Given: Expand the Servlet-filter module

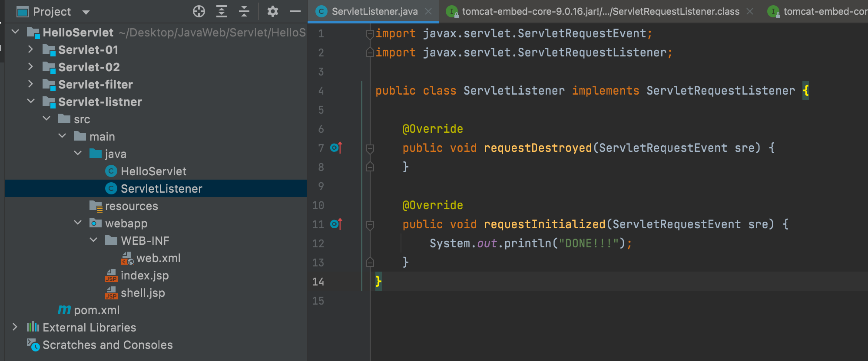Looking at the screenshot, I should (x=30, y=84).
